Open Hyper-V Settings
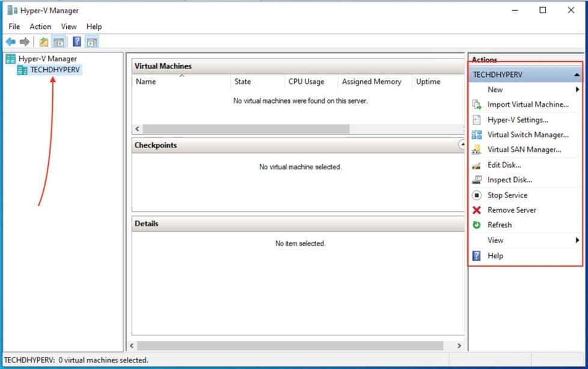The image size is (588, 369). [518, 120]
